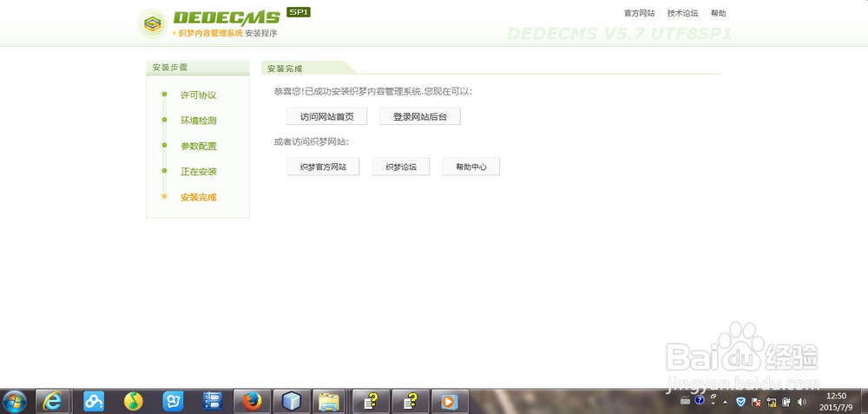
Task: Open Windows Explorer folder in taskbar
Action: tap(331, 402)
